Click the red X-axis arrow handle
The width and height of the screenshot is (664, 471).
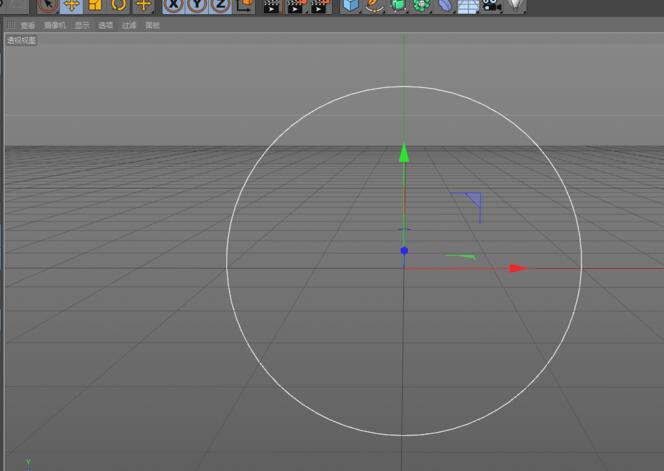[x=517, y=268]
